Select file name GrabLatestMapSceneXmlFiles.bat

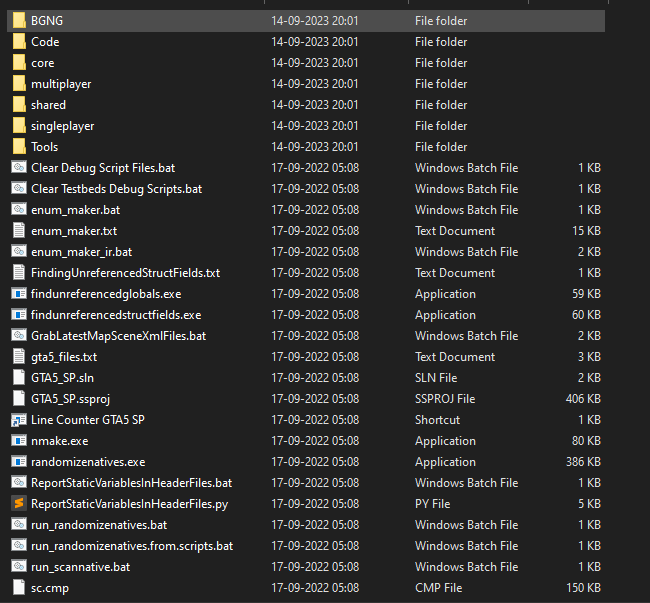click(x=119, y=336)
